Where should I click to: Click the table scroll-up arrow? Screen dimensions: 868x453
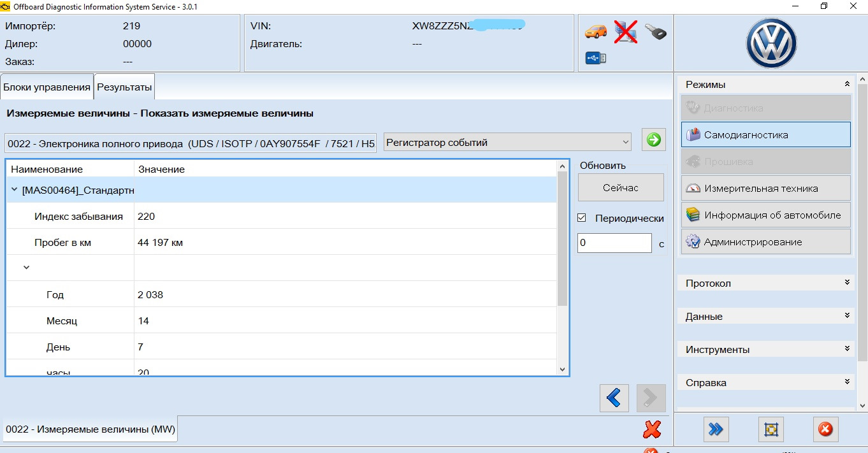tap(562, 166)
